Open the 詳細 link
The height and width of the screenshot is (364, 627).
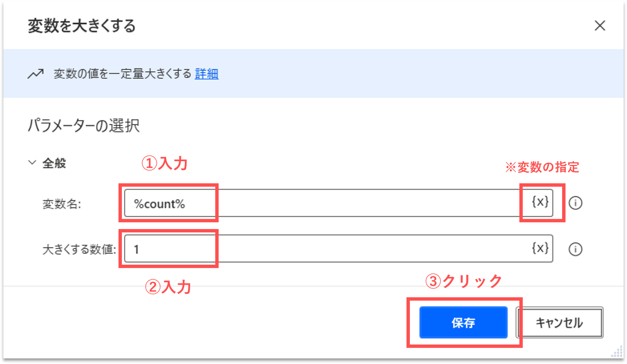pyautogui.click(x=207, y=74)
